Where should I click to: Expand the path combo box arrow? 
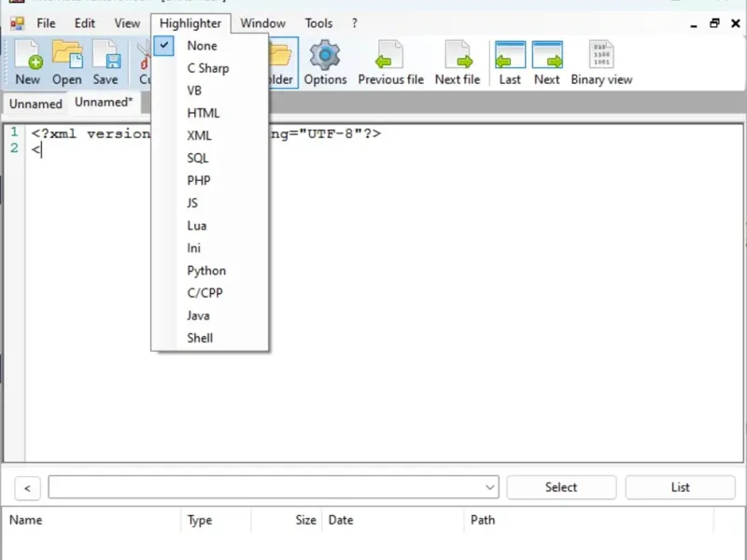pyautogui.click(x=489, y=487)
